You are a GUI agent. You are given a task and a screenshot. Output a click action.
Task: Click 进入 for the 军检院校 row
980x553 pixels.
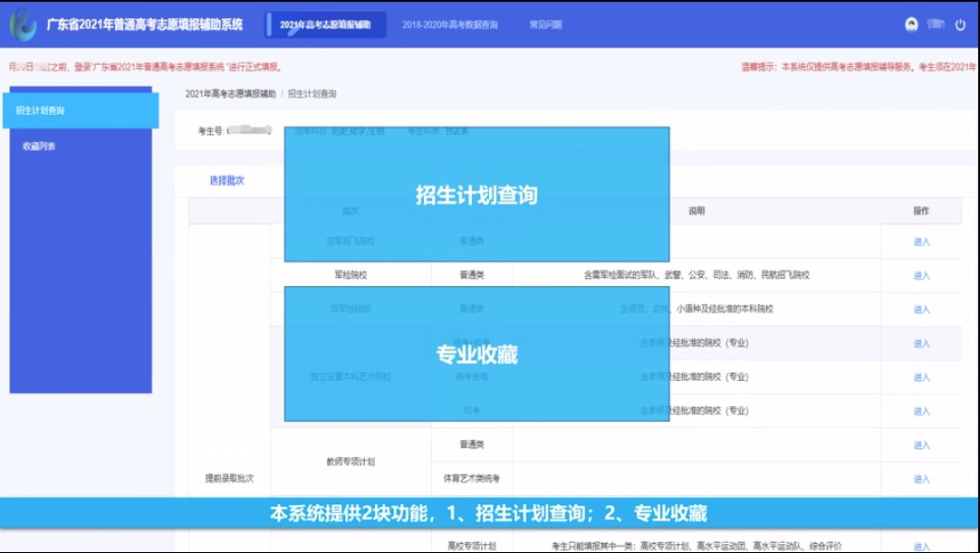[921, 275]
